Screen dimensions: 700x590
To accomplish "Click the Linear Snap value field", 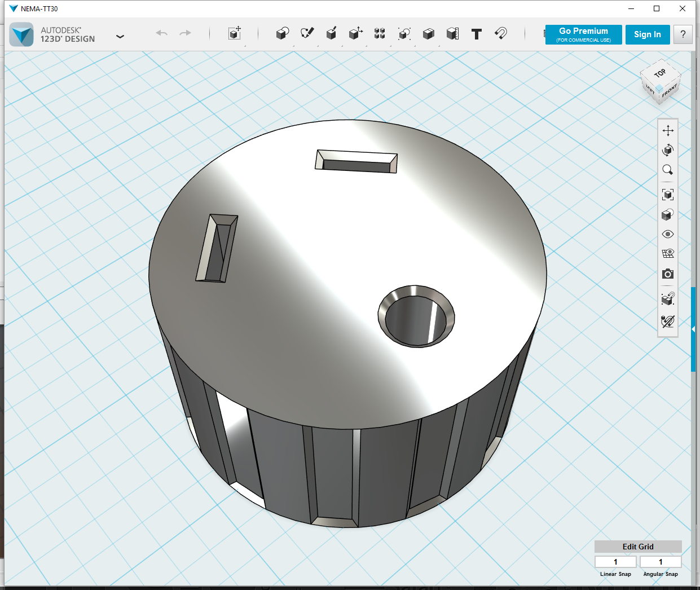I will click(x=615, y=562).
